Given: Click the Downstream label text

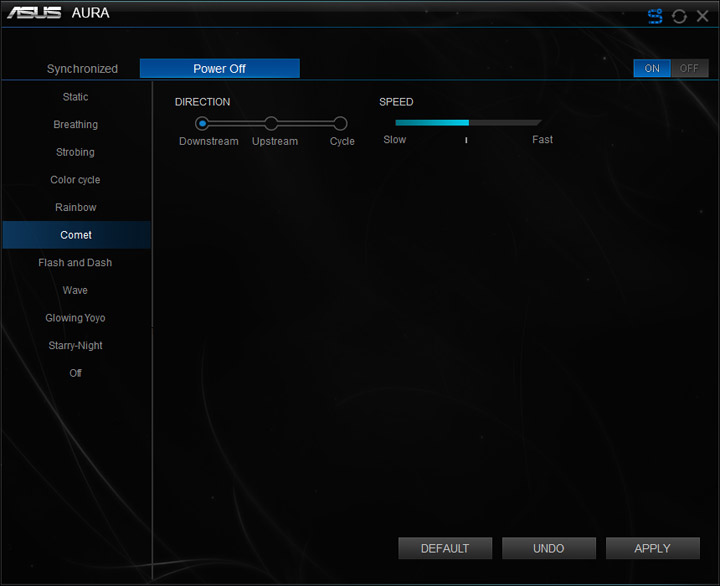Looking at the screenshot, I should click(209, 141).
